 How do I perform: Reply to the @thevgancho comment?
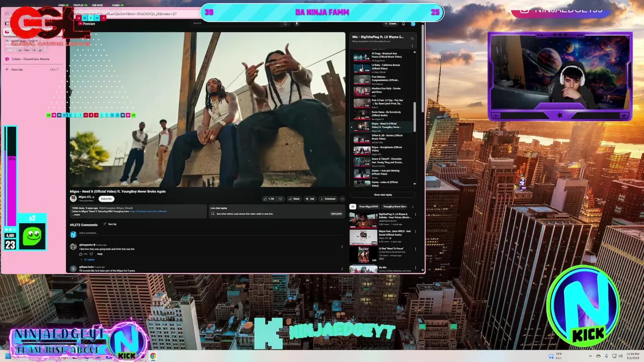point(100,254)
